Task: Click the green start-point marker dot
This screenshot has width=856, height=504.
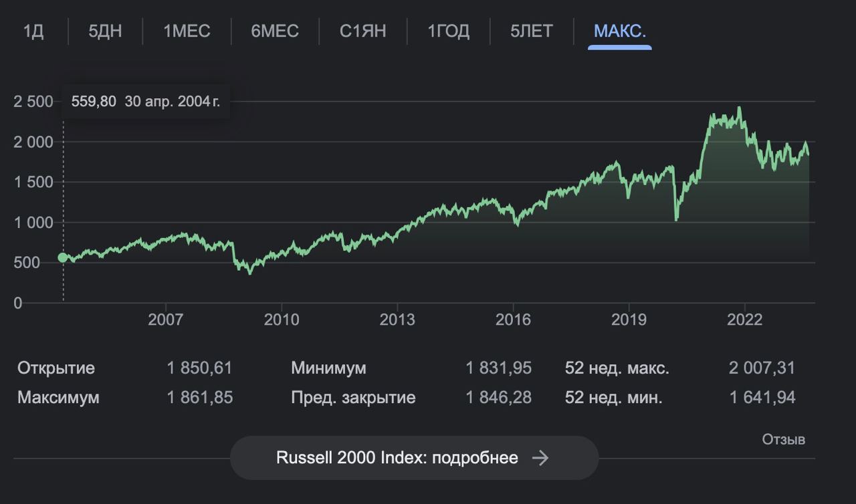Action: point(63,257)
